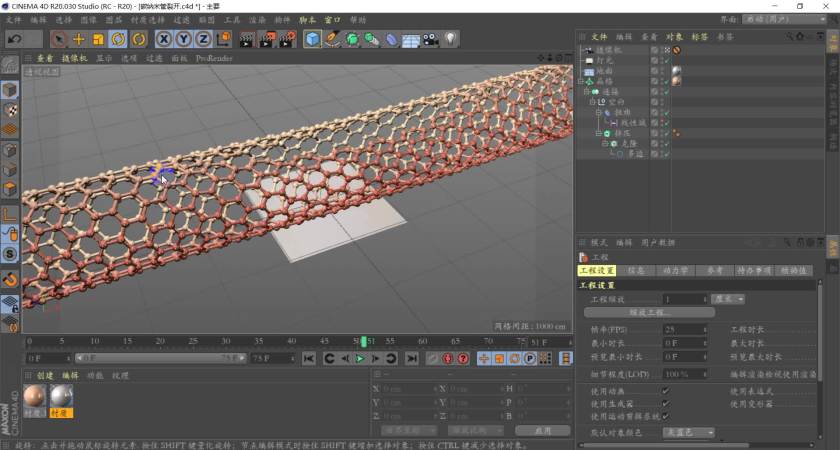This screenshot has height=450, width=840.
Task: Click the Undo arrow icon
Action: tap(14, 39)
